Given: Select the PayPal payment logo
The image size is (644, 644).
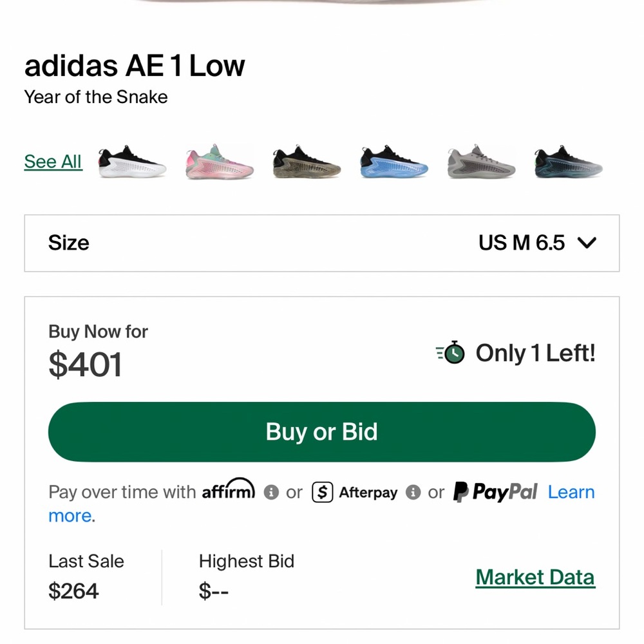Looking at the screenshot, I should (x=494, y=492).
